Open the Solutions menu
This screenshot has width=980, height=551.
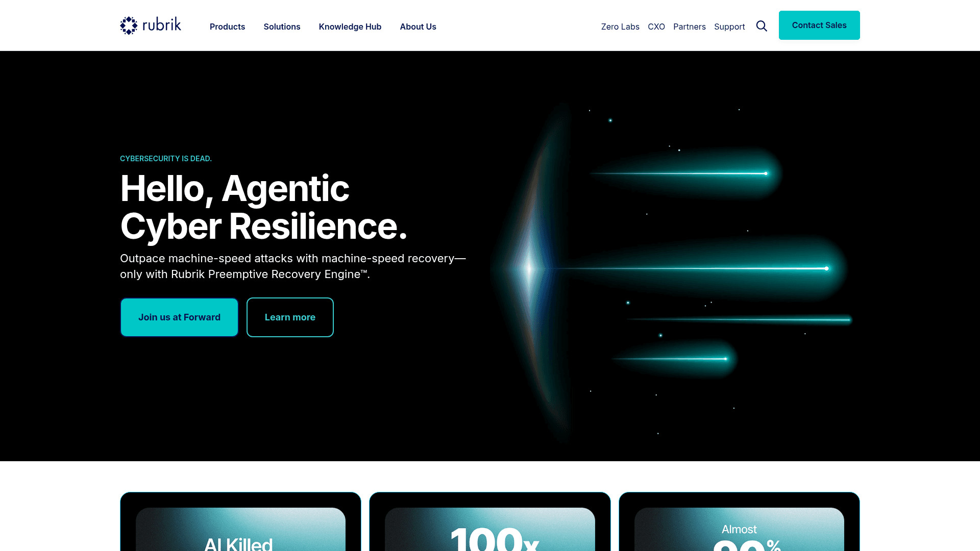[282, 27]
